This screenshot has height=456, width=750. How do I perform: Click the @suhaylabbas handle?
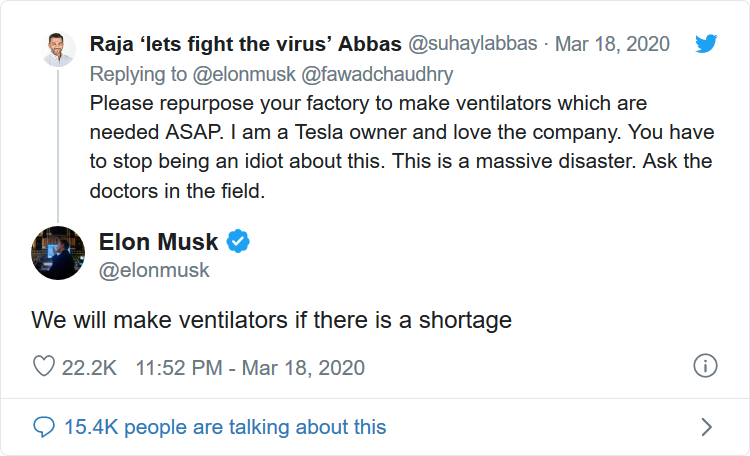(x=472, y=45)
